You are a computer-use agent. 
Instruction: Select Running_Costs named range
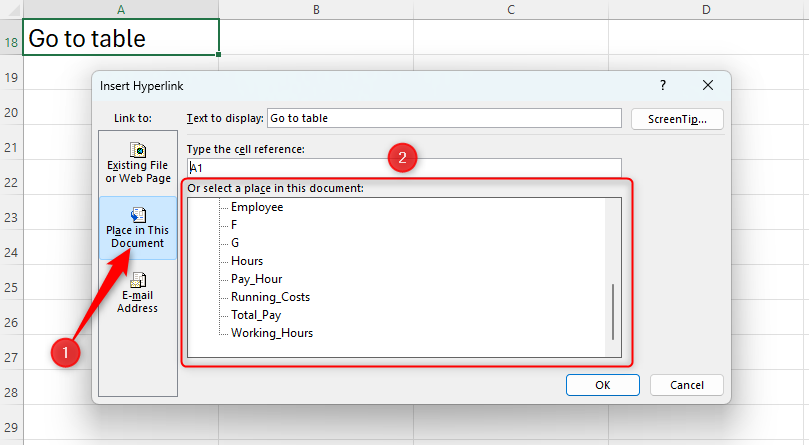270,297
